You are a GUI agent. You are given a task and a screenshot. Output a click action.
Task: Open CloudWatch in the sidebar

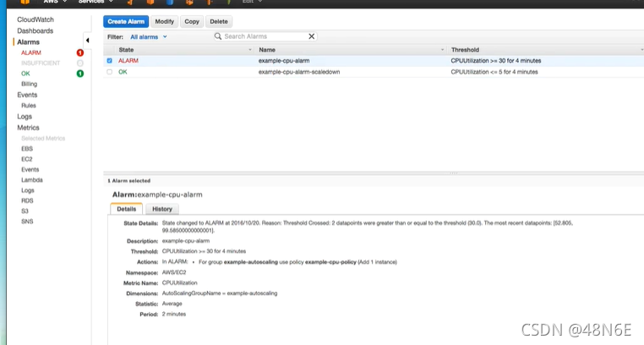pyautogui.click(x=35, y=19)
